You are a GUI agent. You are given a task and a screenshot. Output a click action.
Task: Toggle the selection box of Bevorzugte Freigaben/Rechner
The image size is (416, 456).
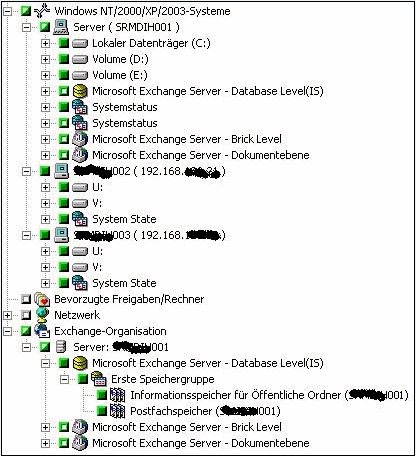[x=26, y=299]
